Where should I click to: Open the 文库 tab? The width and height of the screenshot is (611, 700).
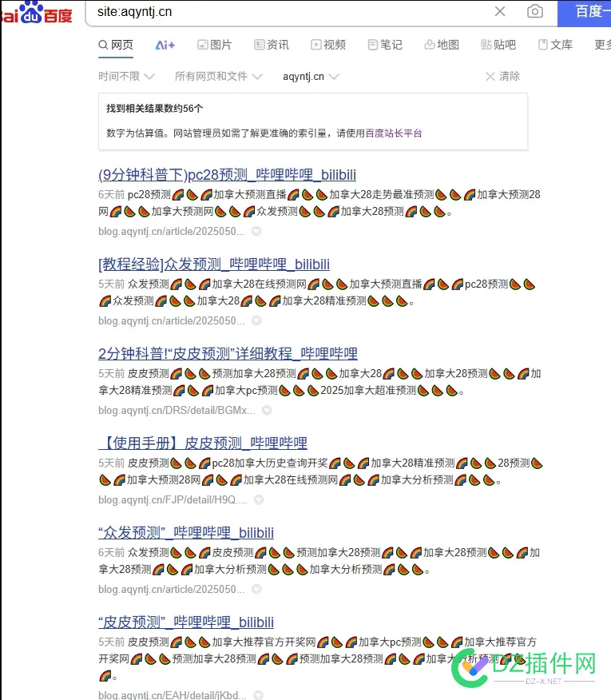point(555,45)
